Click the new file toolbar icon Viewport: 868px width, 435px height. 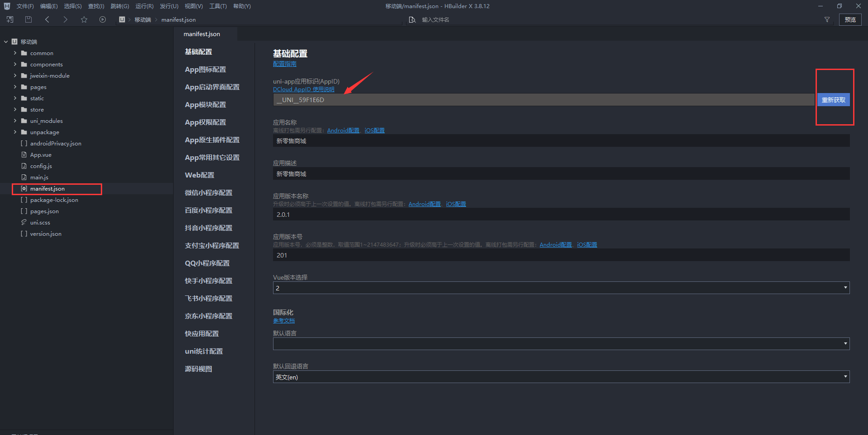click(x=10, y=19)
